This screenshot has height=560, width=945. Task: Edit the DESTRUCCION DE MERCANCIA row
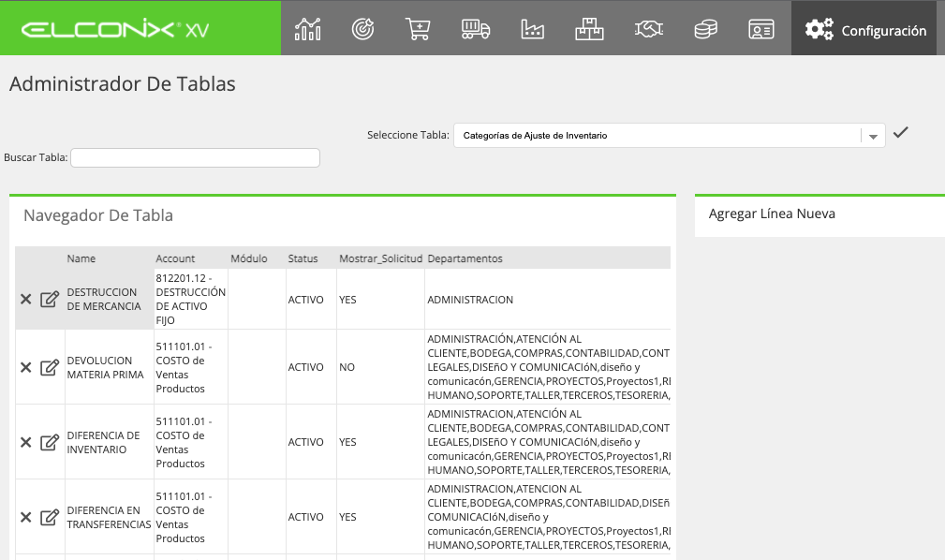[x=50, y=299]
